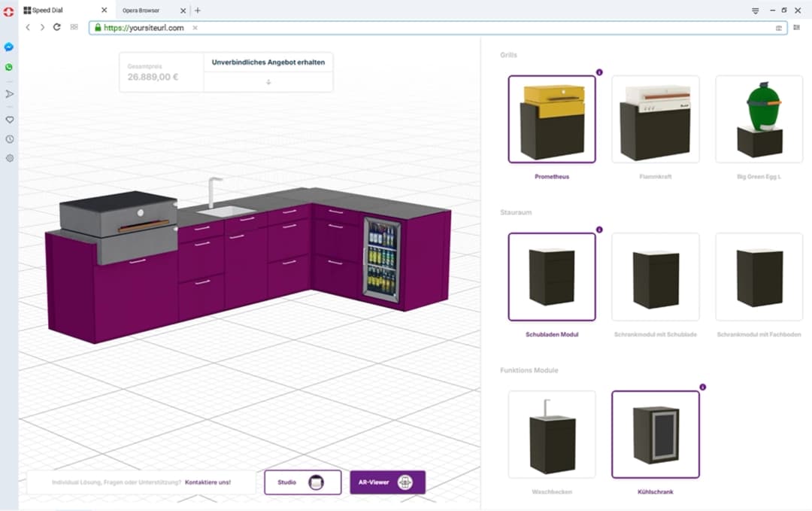Image resolution: width=812 pixels, height=511 pixels.
Task: Switch to the Opera Browser tab
Action: [141, 11]
